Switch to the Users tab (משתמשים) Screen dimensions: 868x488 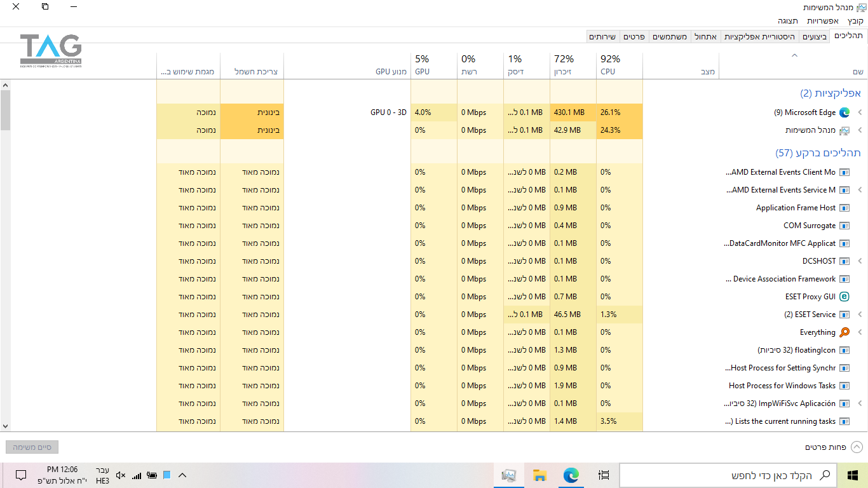click(x=669, y=37)
